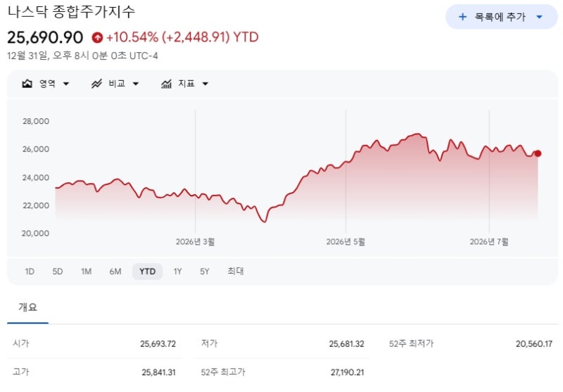Select the 1M time range
Viewport: 563px width, 392px height.
86,272
